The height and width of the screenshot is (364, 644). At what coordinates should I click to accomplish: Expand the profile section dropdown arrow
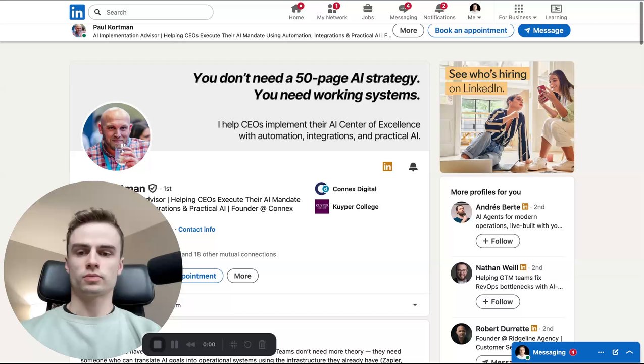[415, 305]
